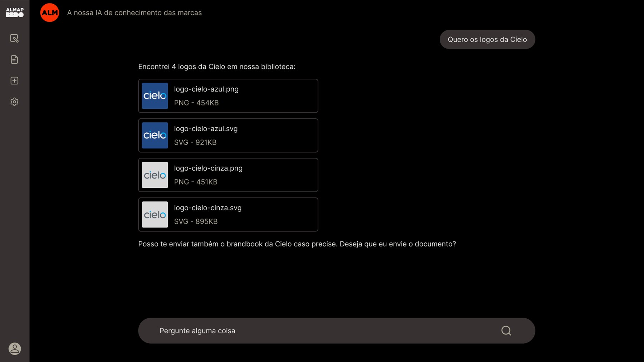This screenshot has width=644, height=362.
Task: Click the search magnifier icon in prompt bar
Action: (506, 331)
